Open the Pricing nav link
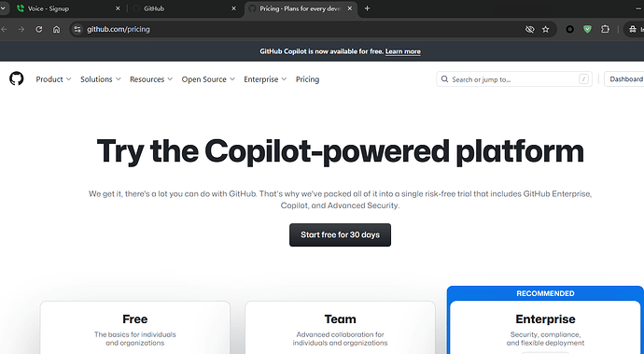The image size is (644, 354). click(x=307, y=79)
